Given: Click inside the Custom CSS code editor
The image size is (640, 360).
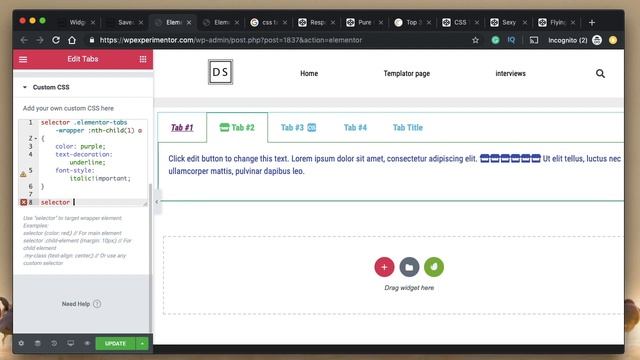Looking at the screenshot, I should pyautogui.click(x=83, y=162).
